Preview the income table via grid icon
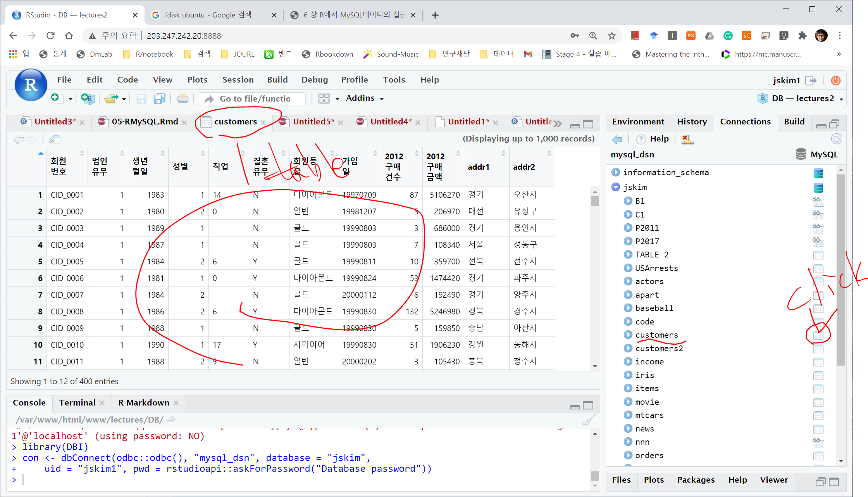Screen dimensions: 868x497 [818, 362]
